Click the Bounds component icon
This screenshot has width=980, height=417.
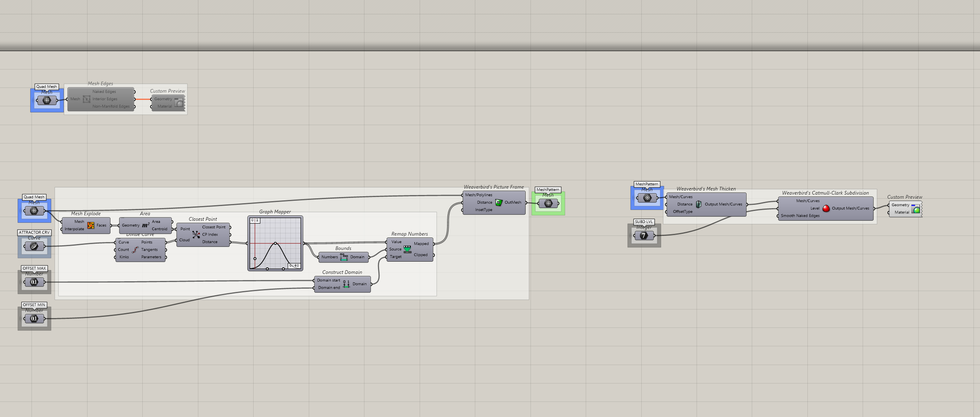pos(344,257)
